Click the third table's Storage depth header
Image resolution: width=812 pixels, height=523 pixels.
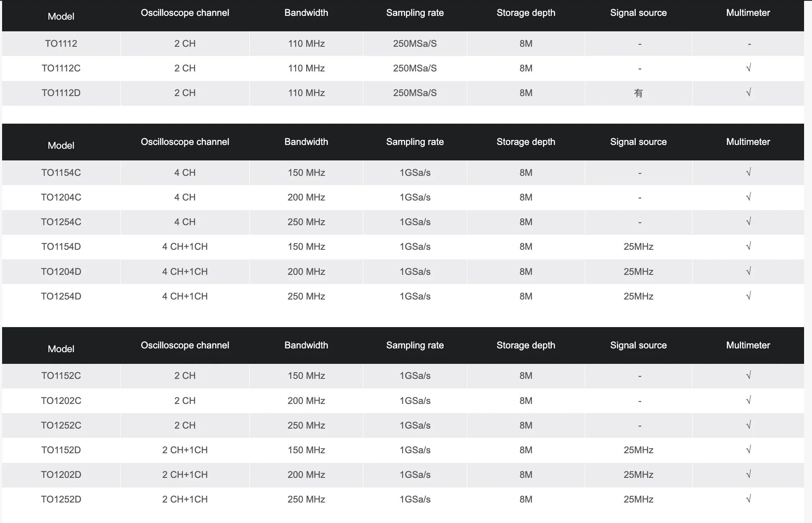click(525, 345)
